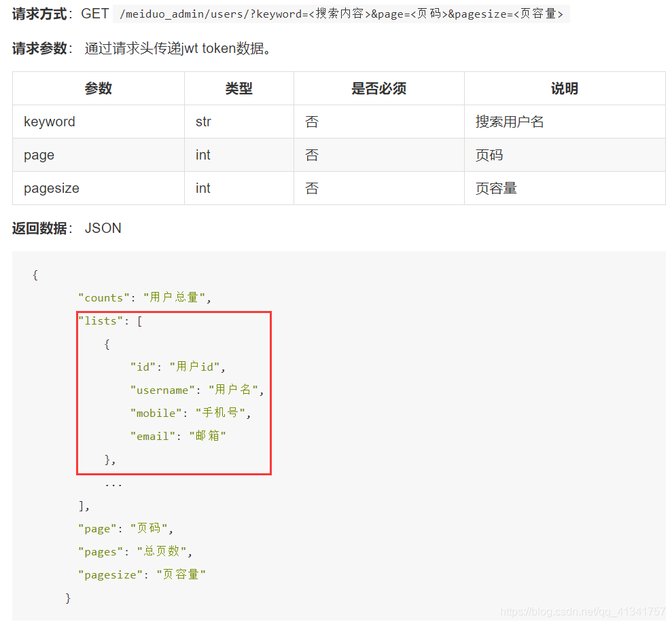Select the 'keyword' parameter cell

tap(99, 122)
